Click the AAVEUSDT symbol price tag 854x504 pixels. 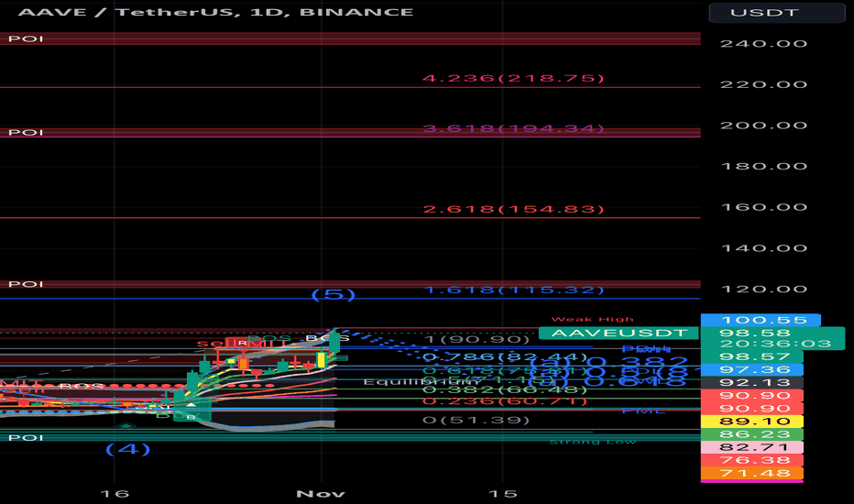619,333
